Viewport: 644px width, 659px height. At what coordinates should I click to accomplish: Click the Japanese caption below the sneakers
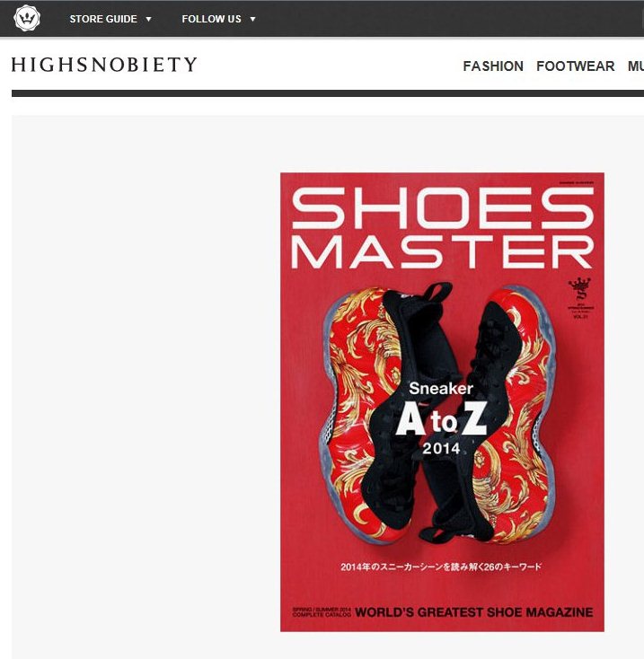(x=441, y=567)
